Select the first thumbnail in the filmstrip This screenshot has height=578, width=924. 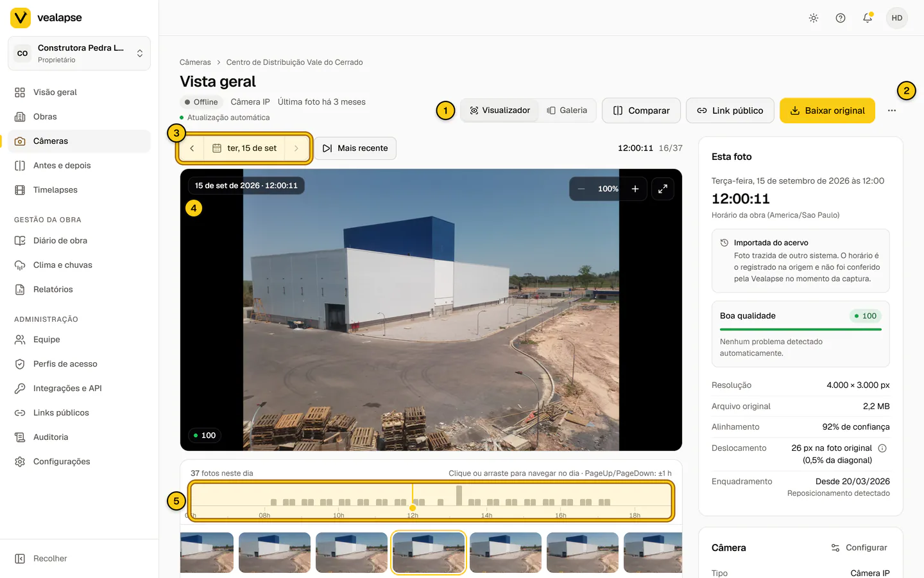(x=207, y=552)
